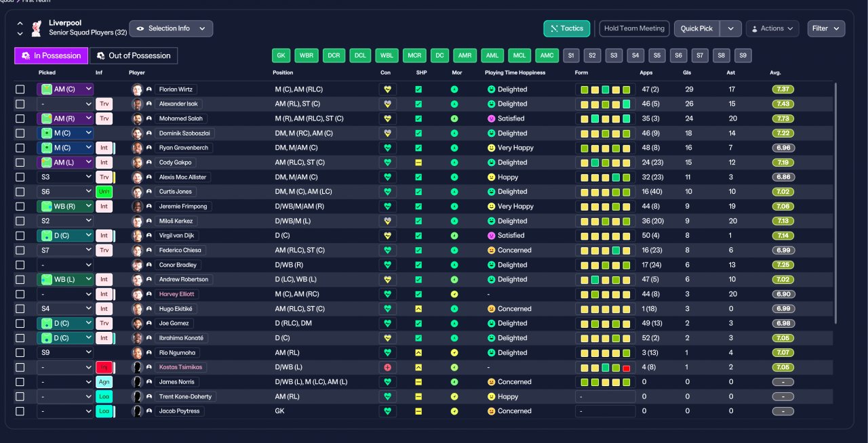This screenshot has height=443, width=868.
Task: Select the S1 substitute slot
Action: coord(571,56)
